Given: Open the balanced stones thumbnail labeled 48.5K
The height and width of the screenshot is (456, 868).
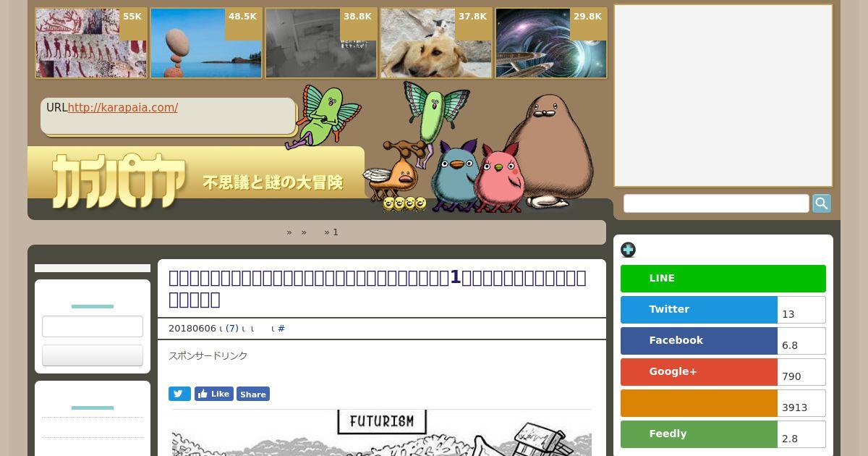Looking at the screenshot, I should pyautogui.click(x=206, y=43).
